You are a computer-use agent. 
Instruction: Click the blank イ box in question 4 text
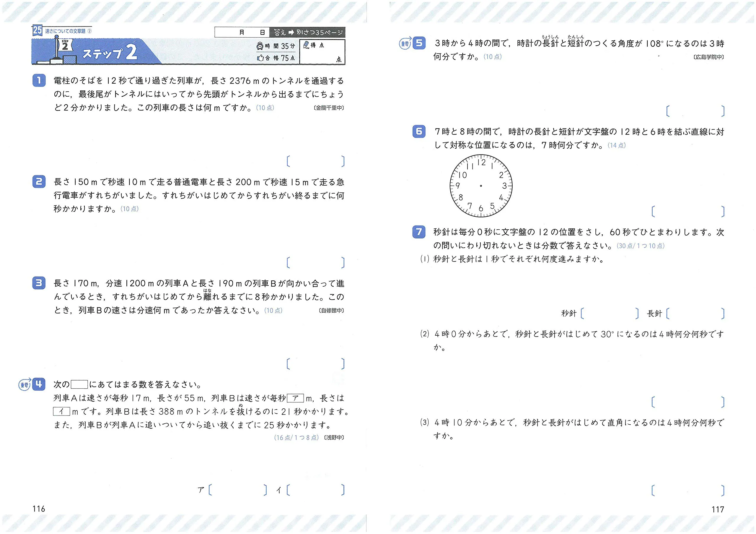click(62, 411)
